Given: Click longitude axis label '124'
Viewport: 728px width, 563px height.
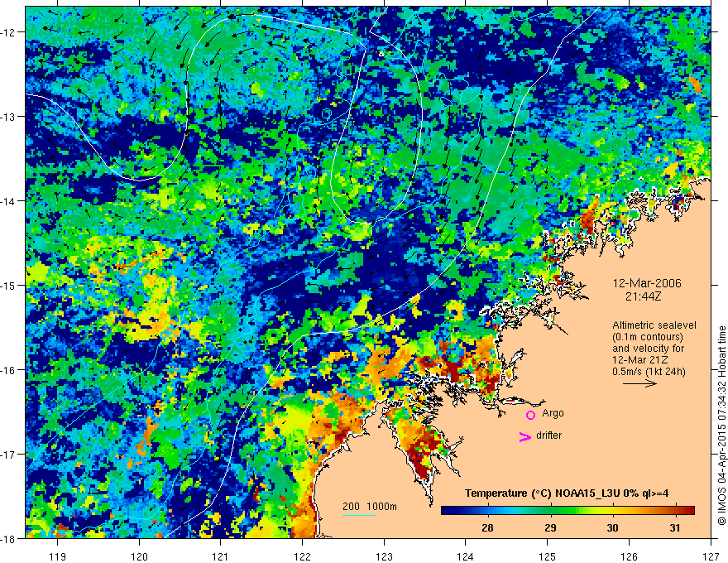Looking at the screenshot, I should (x=466, y=556).
